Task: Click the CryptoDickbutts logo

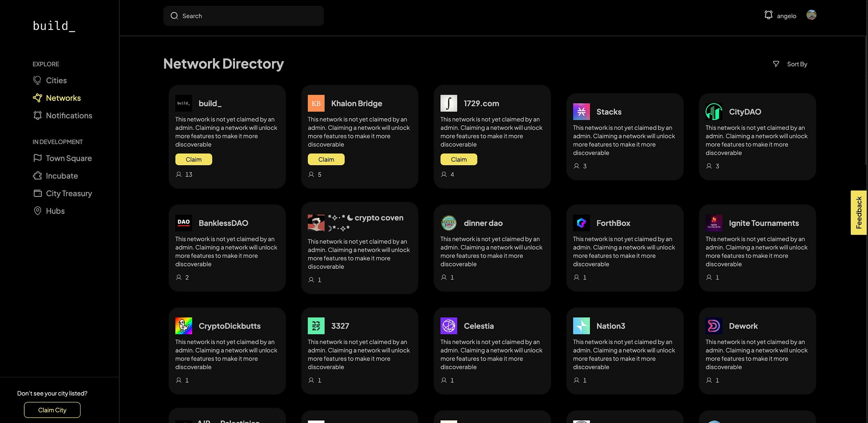Action: click(184, 326)
